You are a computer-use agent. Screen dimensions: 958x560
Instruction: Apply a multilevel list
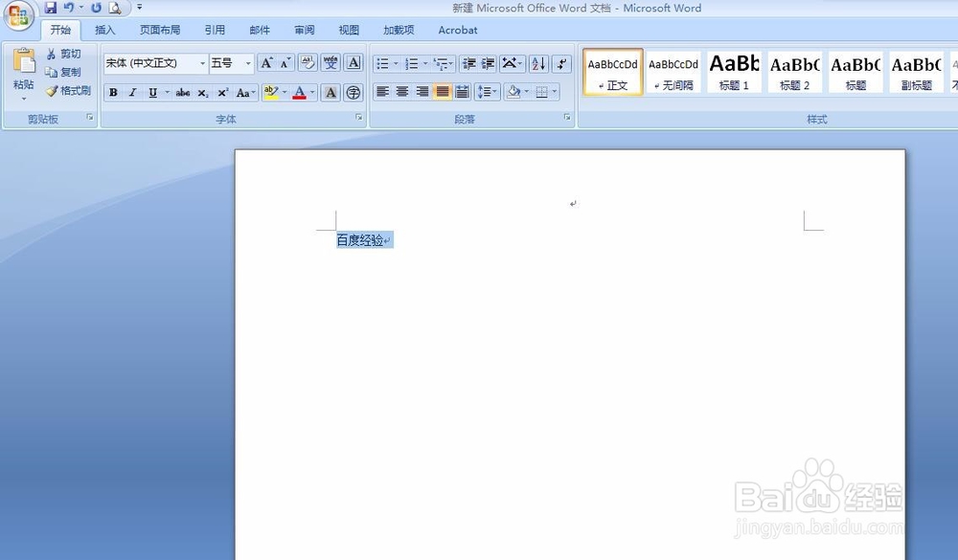click(441, 63)
